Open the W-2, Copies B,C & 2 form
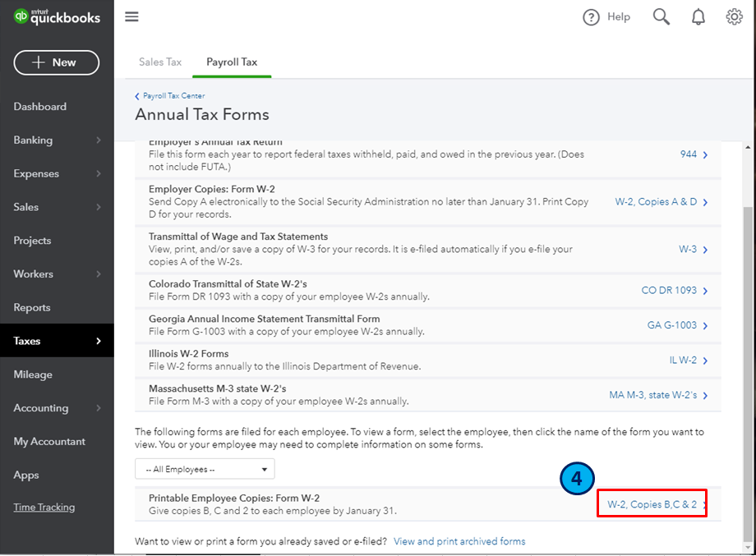The width and height of the screenshot is (756, 556). pyautogui.click(x=652, y=504)
